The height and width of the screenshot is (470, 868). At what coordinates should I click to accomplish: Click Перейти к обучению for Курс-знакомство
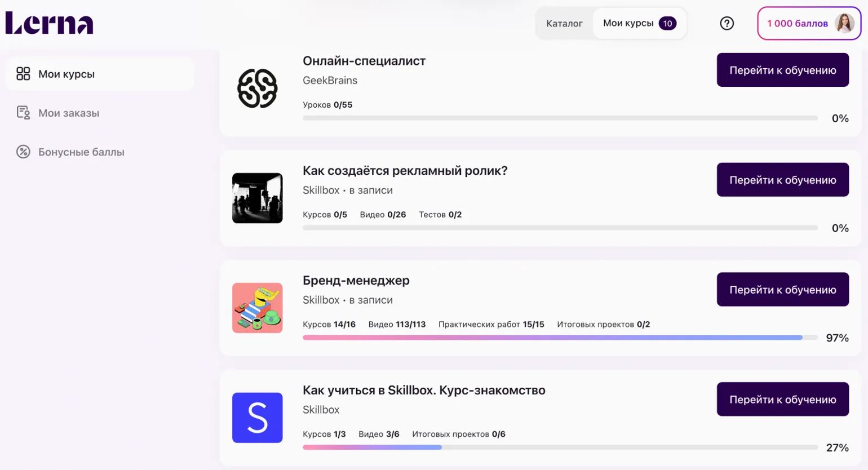(x=782, y=400)
